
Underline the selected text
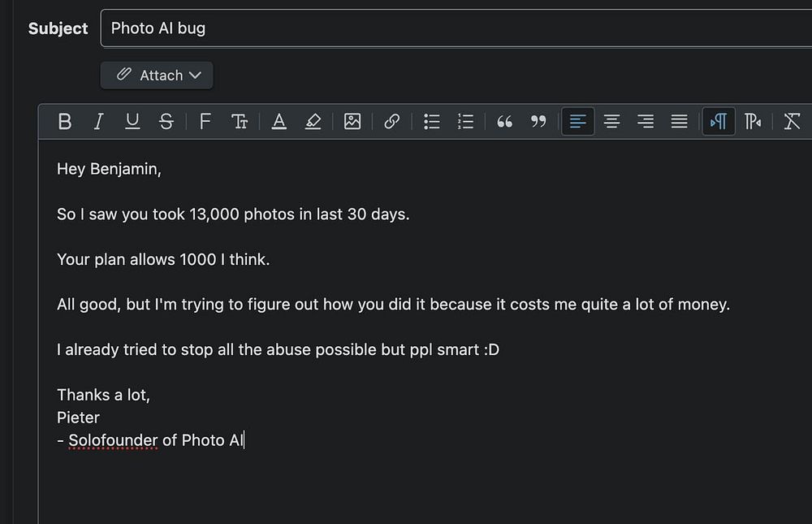pos(132,122)
